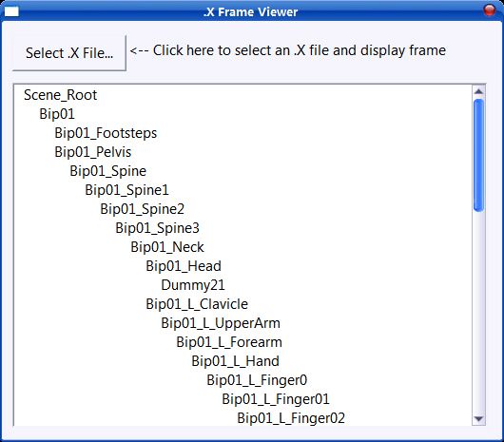Click the .X Frame Viewer title text
The width and height of the screenshot is (504, 442).
[x=250, y=12]
